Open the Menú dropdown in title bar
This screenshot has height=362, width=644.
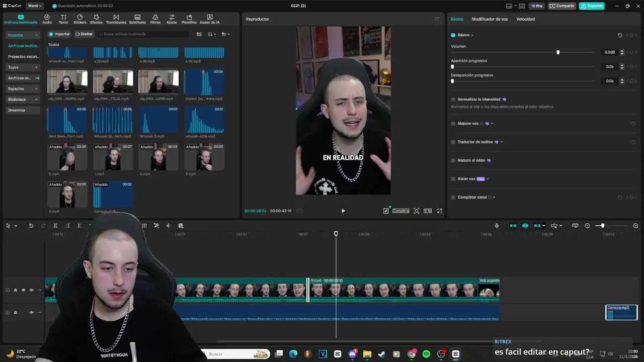pyautogui.click(x=35, y=6)
